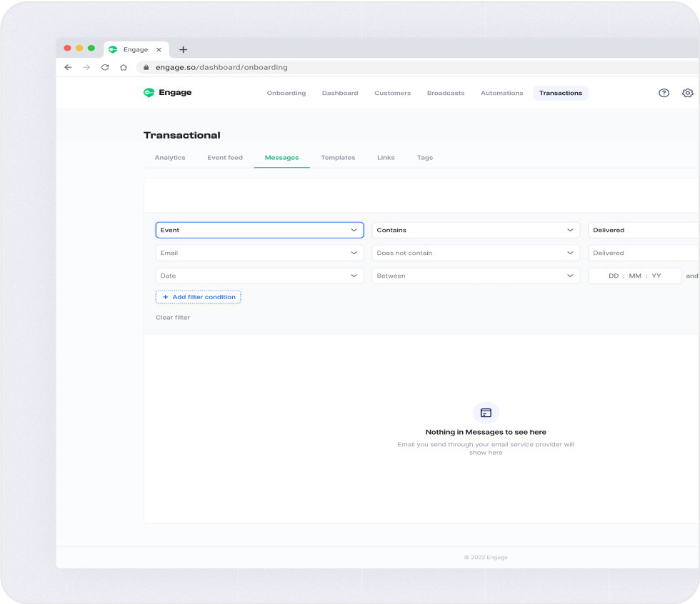Open the Contains operator dropdown
This screenshot has width=700, height=604.
coord(476,230)
